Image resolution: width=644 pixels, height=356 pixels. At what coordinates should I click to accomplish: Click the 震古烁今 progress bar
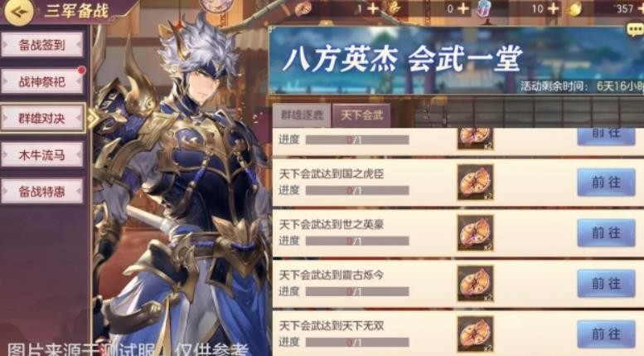point(357,291)
